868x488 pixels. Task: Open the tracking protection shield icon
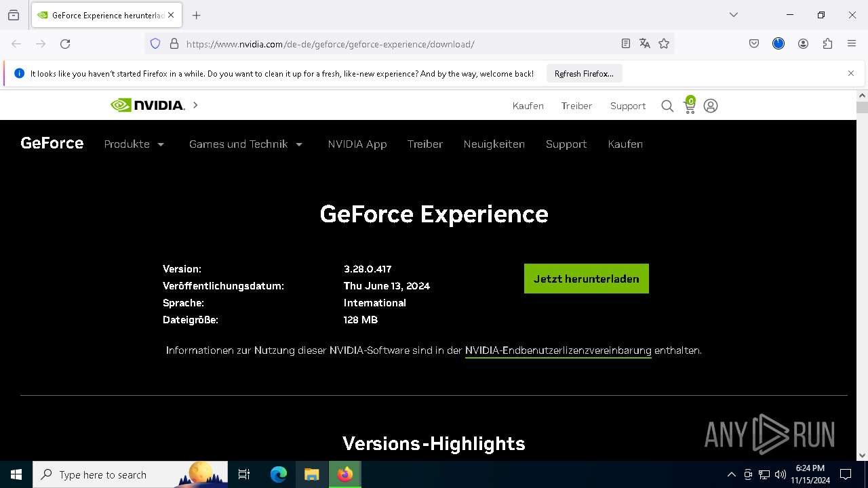point(155,43)
